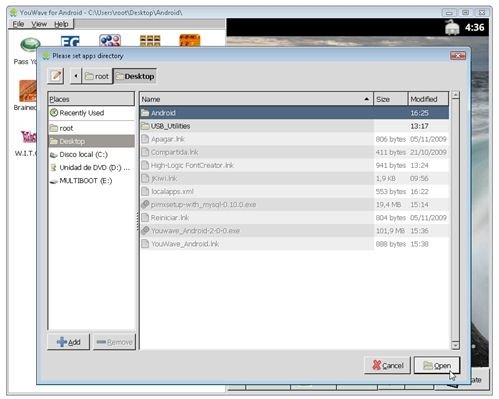
Task: Click the Open button
Action: pos(437,366)
